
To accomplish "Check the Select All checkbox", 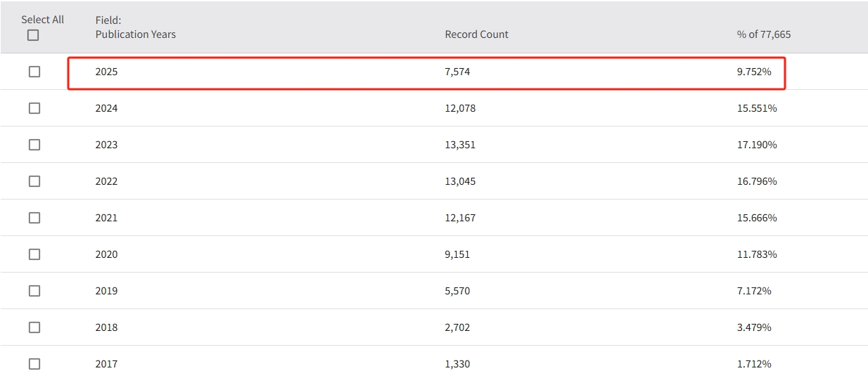I will [33, 35].
